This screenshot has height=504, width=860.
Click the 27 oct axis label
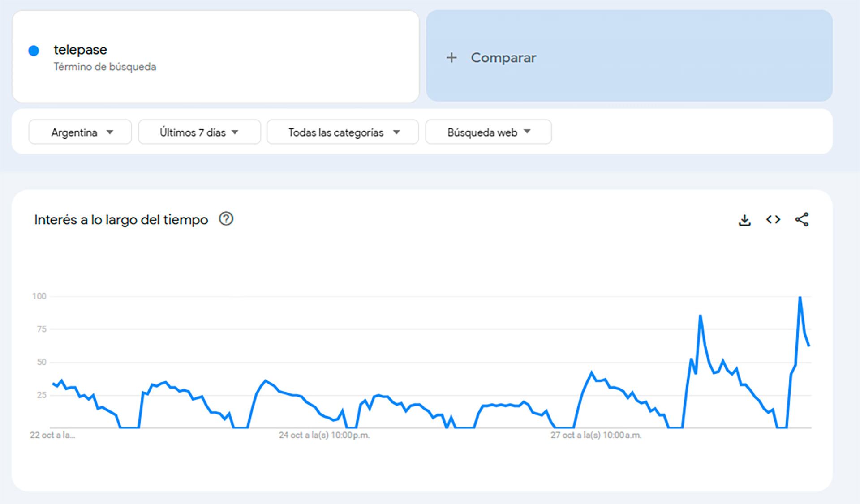pyautogui.click(x=596, y=434)
